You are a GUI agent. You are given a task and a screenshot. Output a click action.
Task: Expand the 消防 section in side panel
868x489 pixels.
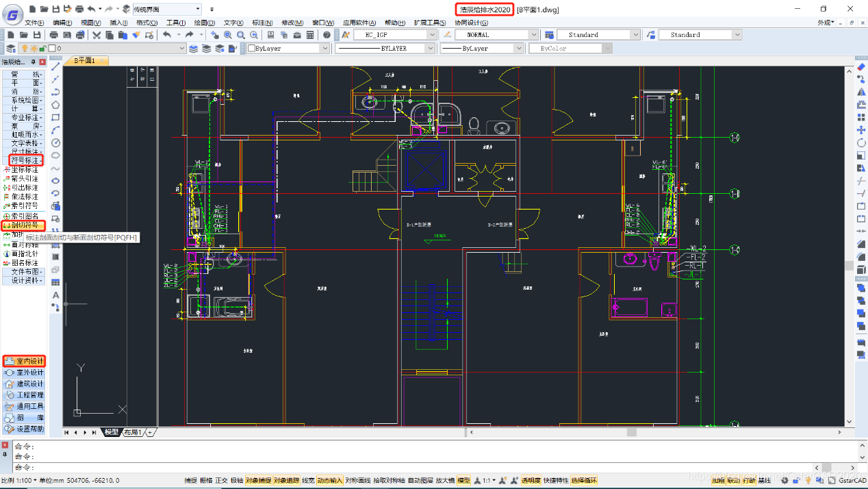[x=23, y=91]
